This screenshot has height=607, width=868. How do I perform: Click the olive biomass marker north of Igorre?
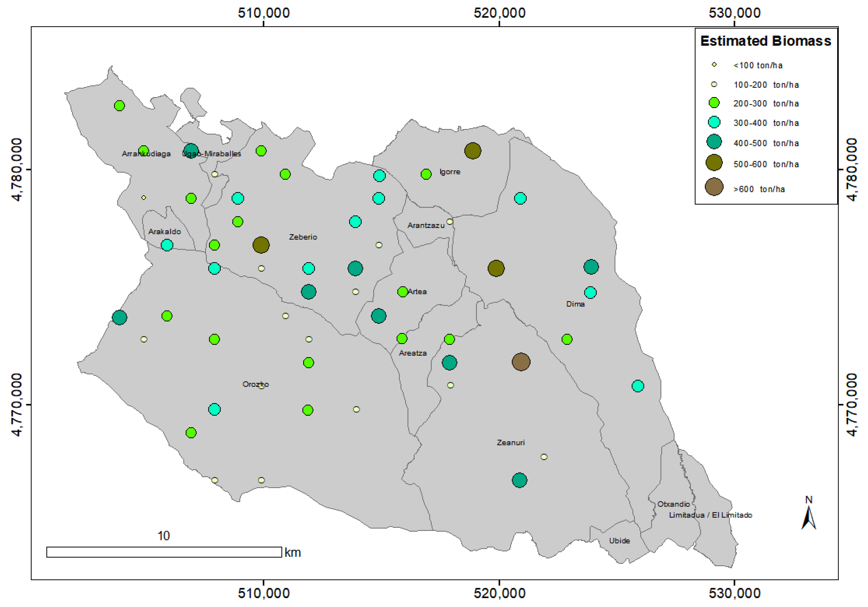tap(473, 151)
